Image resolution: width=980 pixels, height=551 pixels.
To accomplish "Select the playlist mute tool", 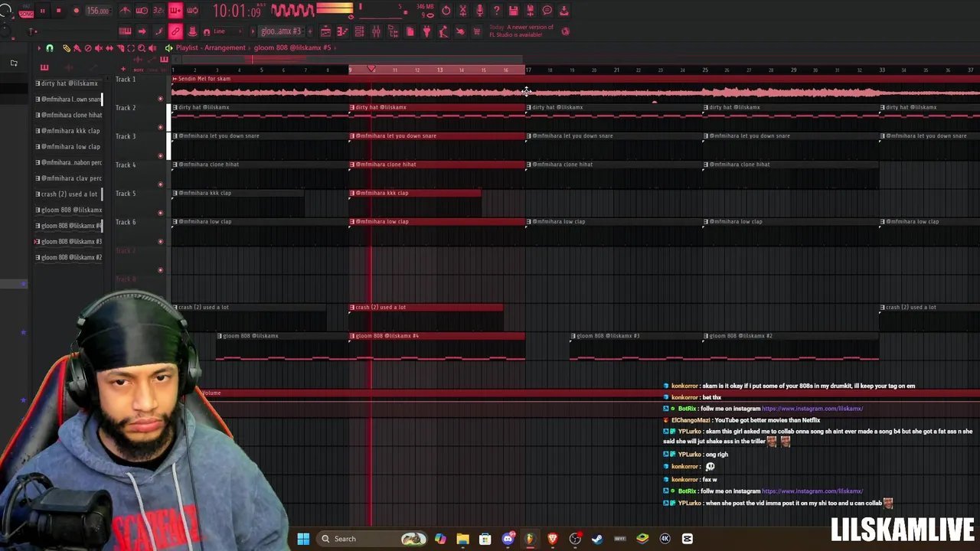I will [99, 47].
